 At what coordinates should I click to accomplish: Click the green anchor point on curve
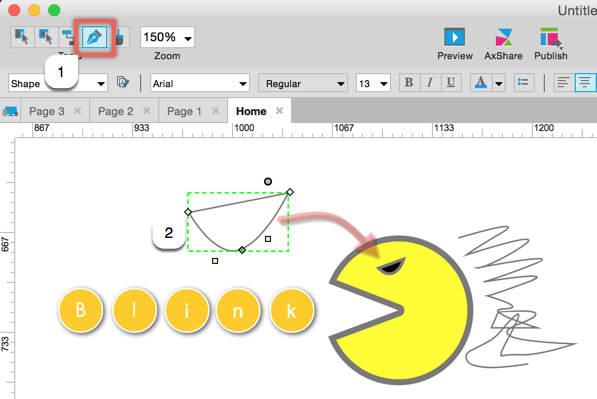tap(242, 250)
